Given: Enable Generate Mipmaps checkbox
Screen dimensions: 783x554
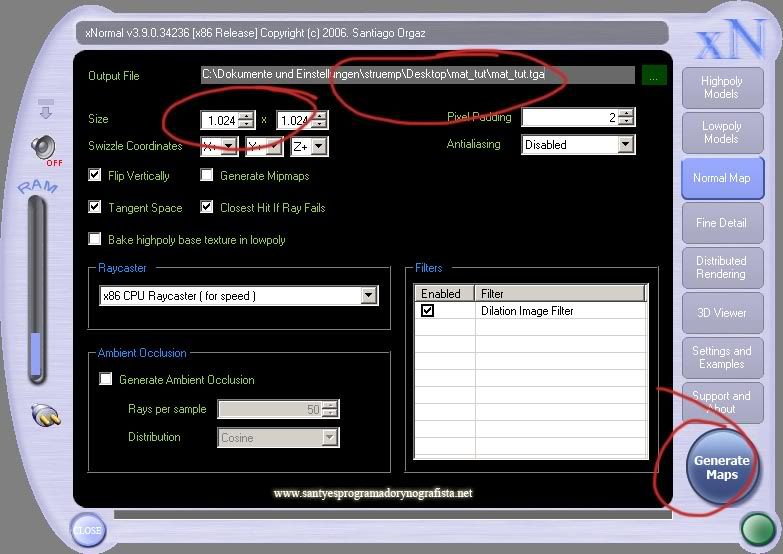Looking at the screenshot, I should [x=206, y=175].
